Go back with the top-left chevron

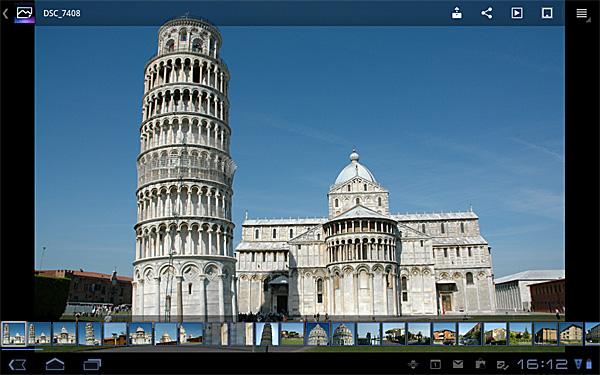click(x=5, y=13)
